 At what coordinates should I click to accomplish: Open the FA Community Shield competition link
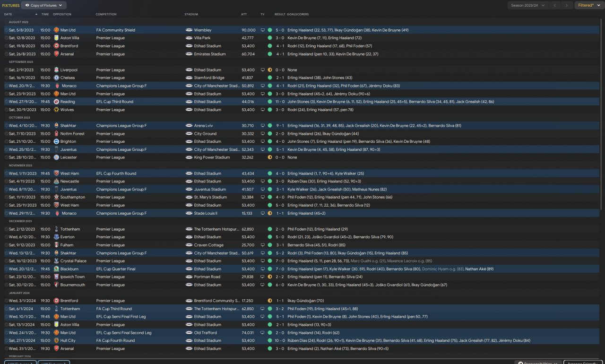click(116, 30)
